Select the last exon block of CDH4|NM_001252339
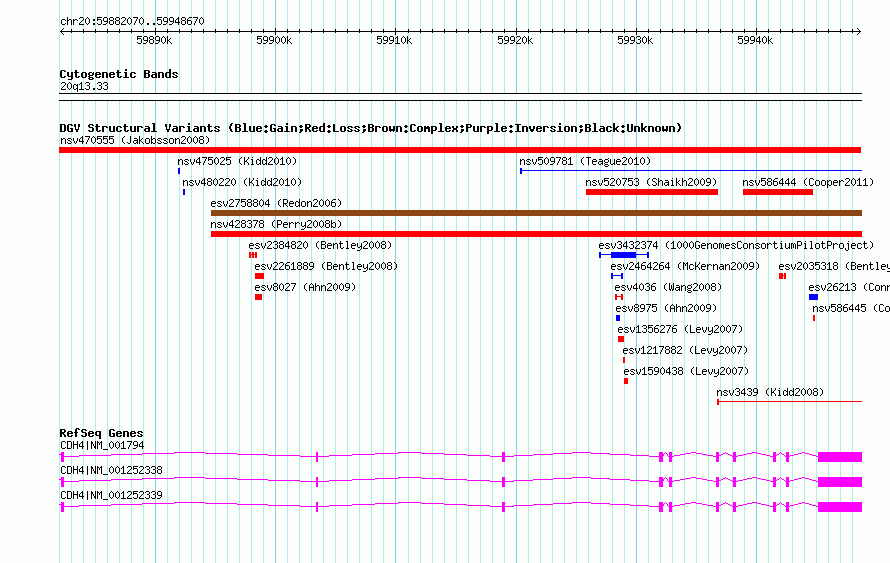This screenshot has height=563, width=890. [x=840, y=507]
